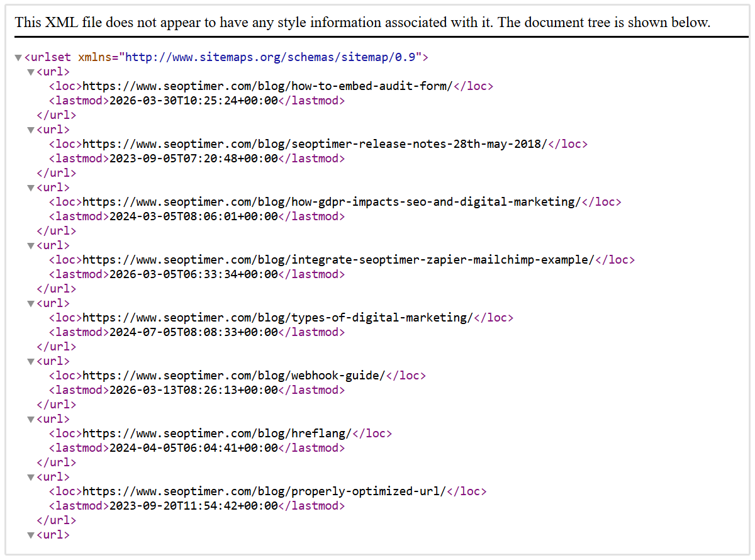Collapse the url node for how-to-embed-audit-form
755x560 pixels.
click(31, 72)
